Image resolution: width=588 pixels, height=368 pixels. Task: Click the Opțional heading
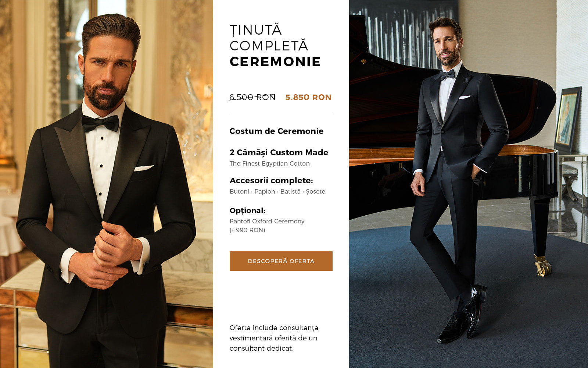(x=247, y=210)
